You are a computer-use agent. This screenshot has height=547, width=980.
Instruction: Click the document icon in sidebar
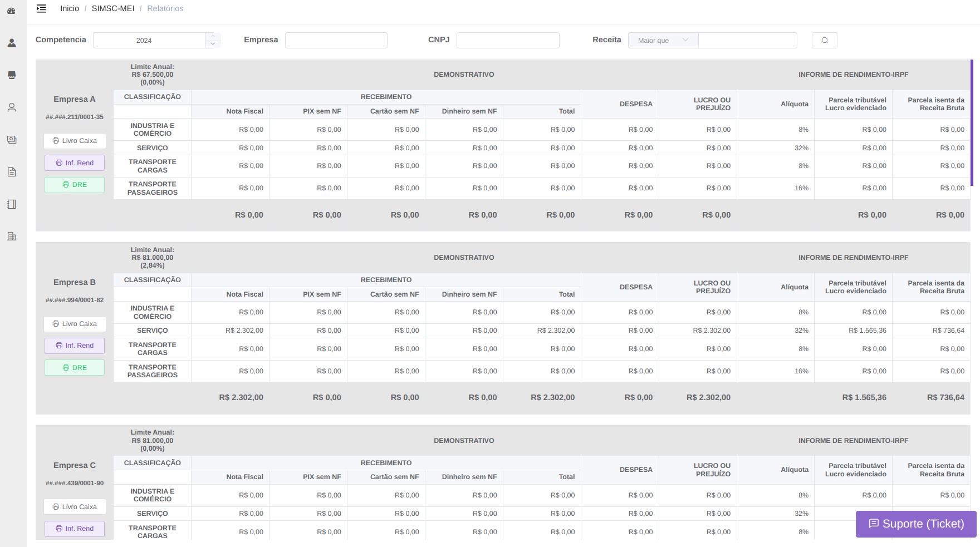(12, 172)
